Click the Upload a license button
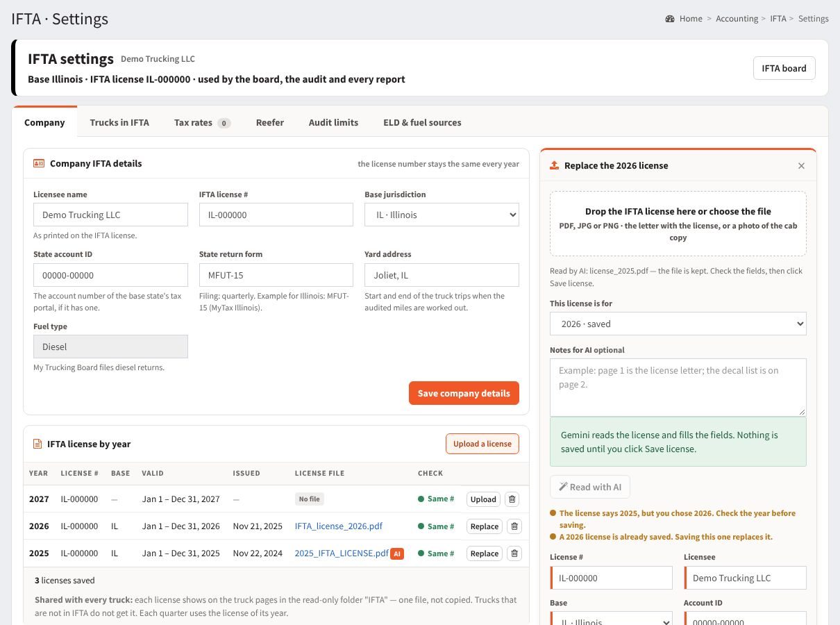This screenshot has height=625, width=840. click(x=482, y=444)
